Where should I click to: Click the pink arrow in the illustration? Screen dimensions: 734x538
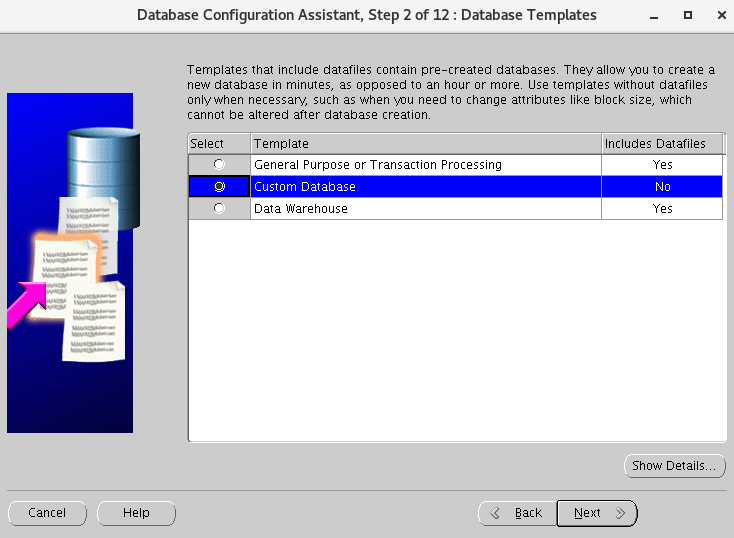[x=27, y=301]
